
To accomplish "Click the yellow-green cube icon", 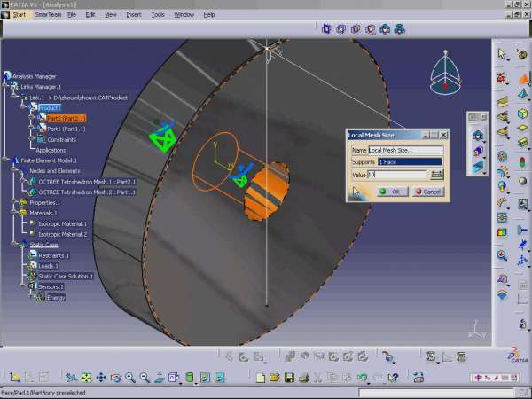I will 523,113.
